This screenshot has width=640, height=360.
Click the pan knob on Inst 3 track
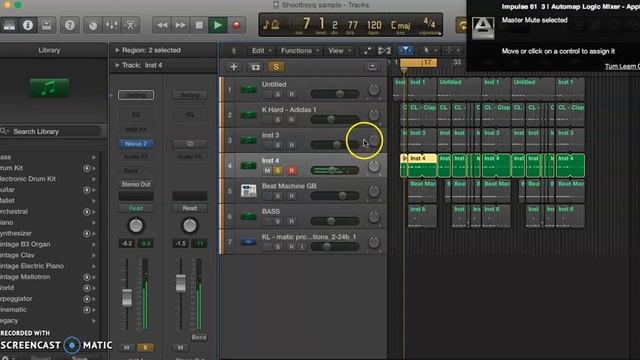373,141
